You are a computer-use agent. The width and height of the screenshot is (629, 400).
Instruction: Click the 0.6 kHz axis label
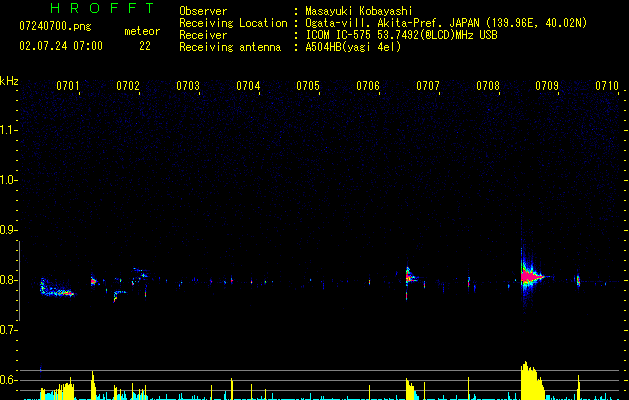[8, 380]
